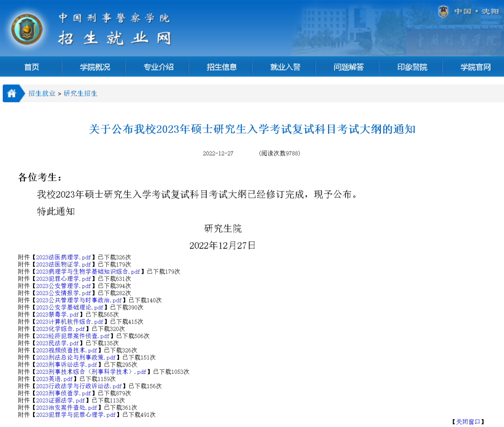
Task: Download 2023禁毒学.pdf attachment
Action: click(57, 314)
